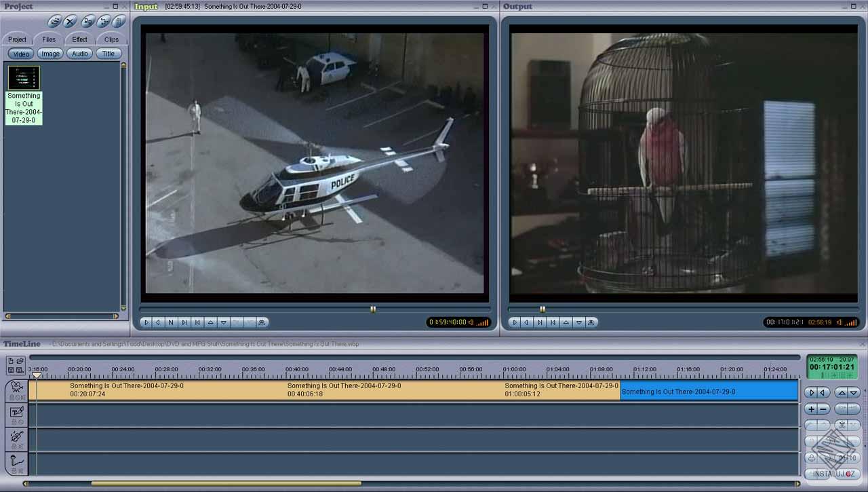This screenshot has width=868, height=492.
Task: Switch to the Project tab
Action: tap(18, 39)
